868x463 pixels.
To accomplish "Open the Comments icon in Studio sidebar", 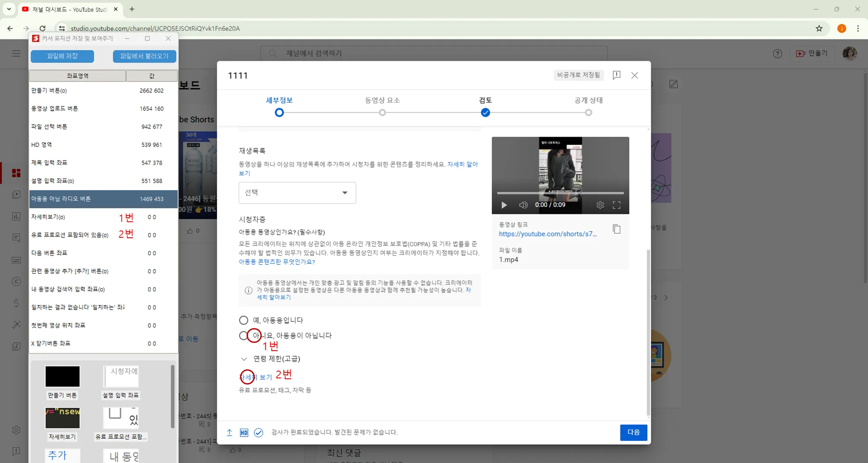I will tap(16, 238).
